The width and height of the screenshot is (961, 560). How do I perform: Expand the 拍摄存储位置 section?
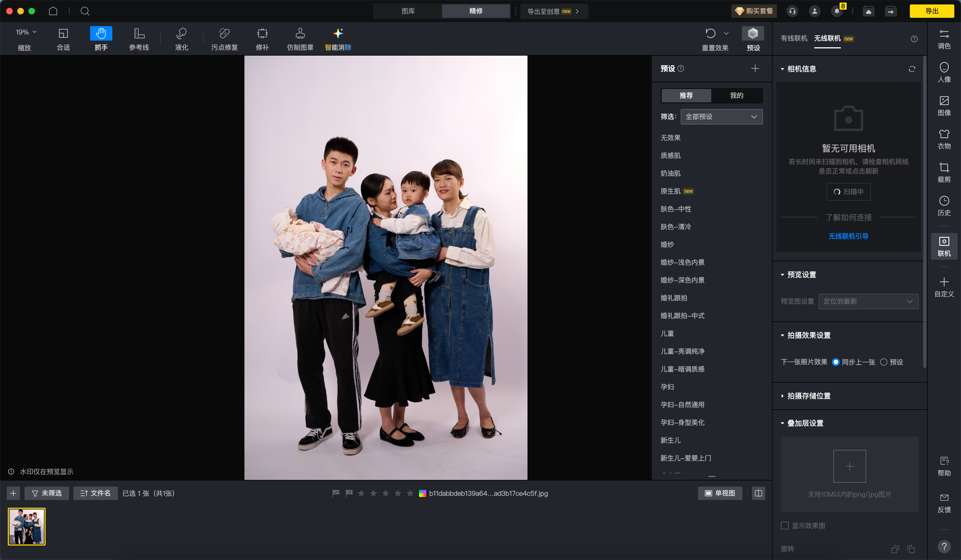click(808, 396)
